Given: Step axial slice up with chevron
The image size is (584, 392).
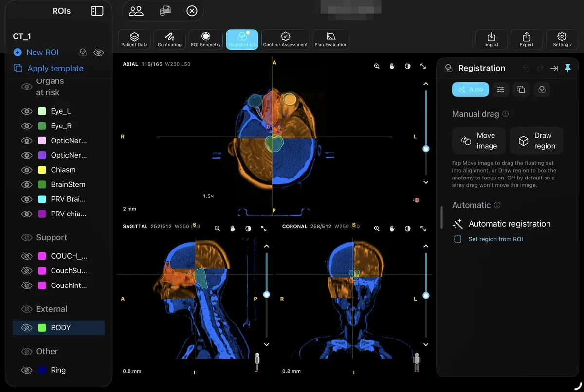Looking at the screenshot, I should [x=426, y=84].
